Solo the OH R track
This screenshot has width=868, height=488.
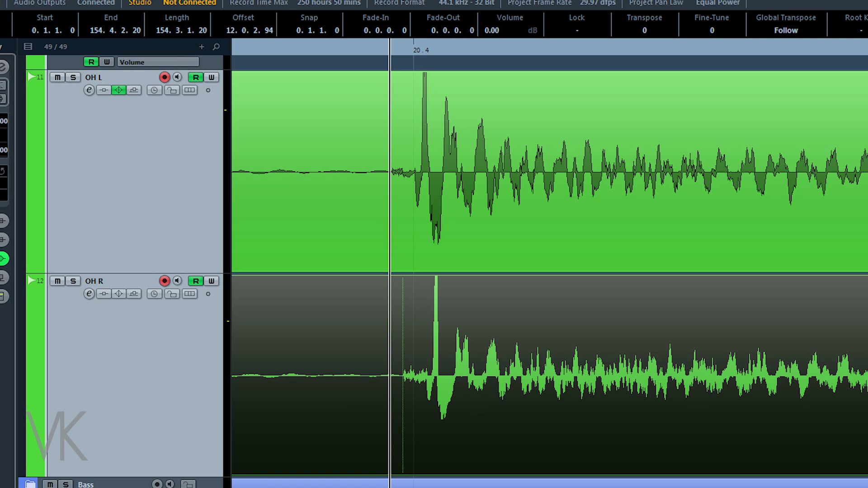[x=73, y=281]
